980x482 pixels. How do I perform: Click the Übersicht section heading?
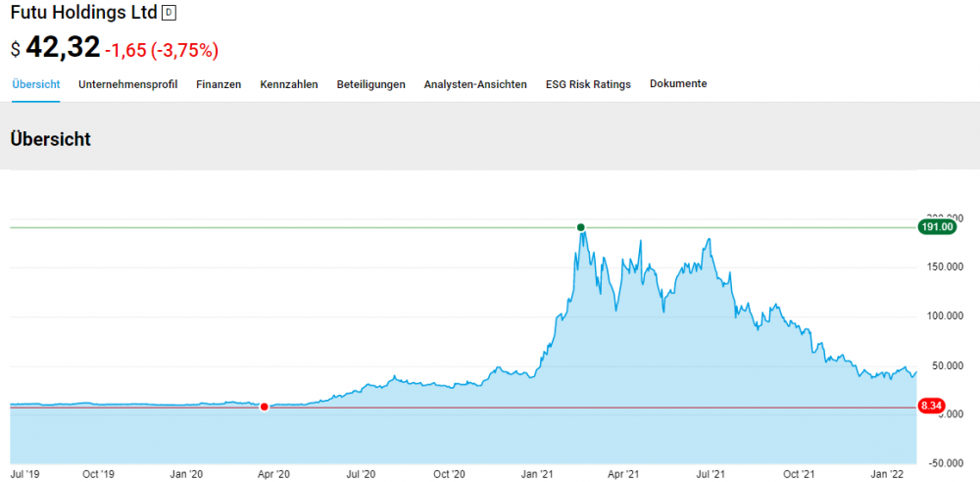tap(51, 139)
